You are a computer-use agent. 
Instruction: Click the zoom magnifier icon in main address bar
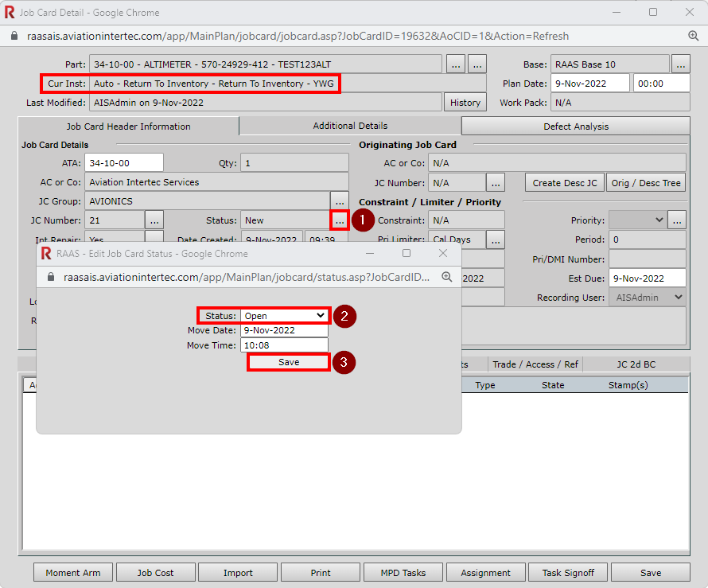coord(693,36)
